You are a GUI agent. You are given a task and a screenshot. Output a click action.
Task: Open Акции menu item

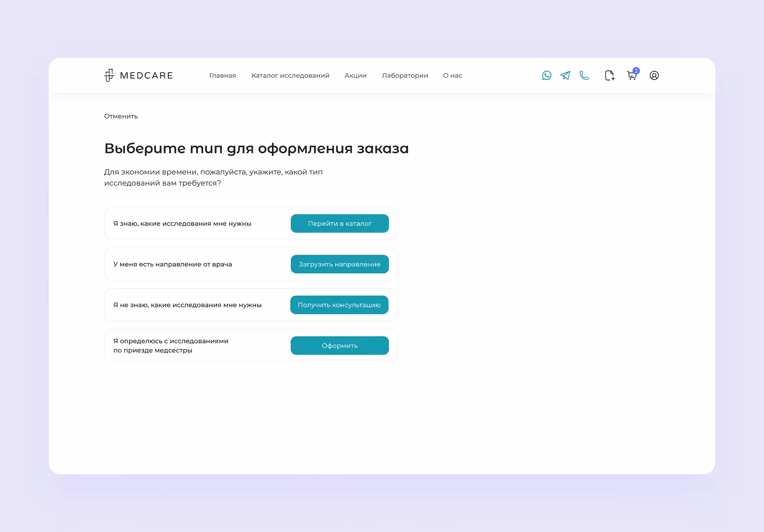pos(355,76)
